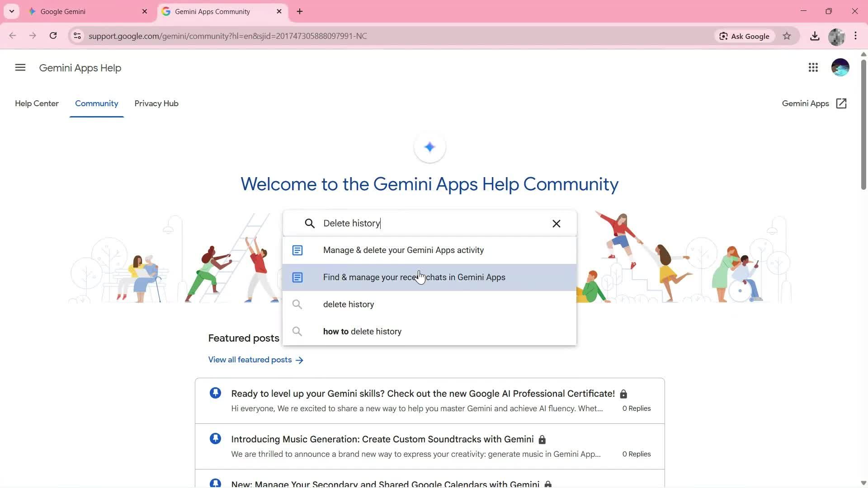Clear the search field with the X
This screenshot has height=488, width=868.
556,223
